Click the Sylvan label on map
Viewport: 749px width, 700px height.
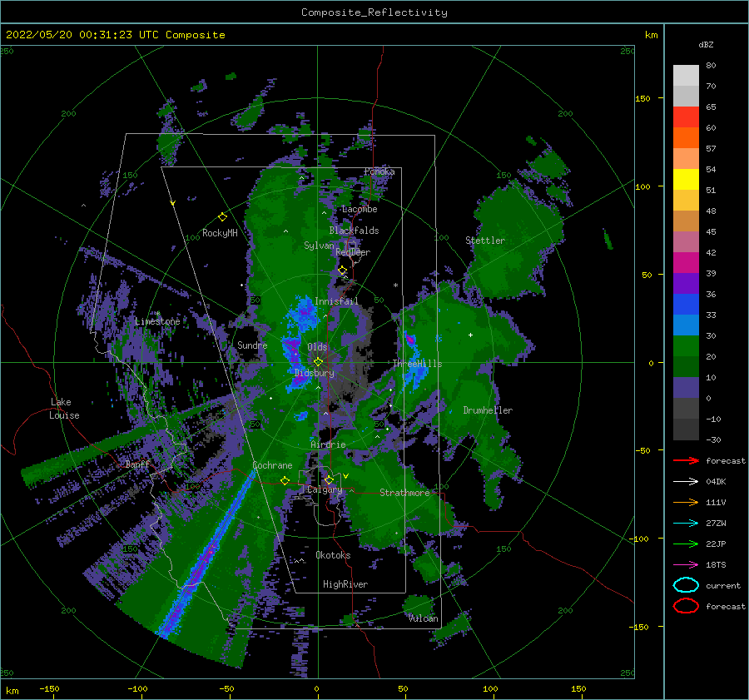[x=319, y=246]
